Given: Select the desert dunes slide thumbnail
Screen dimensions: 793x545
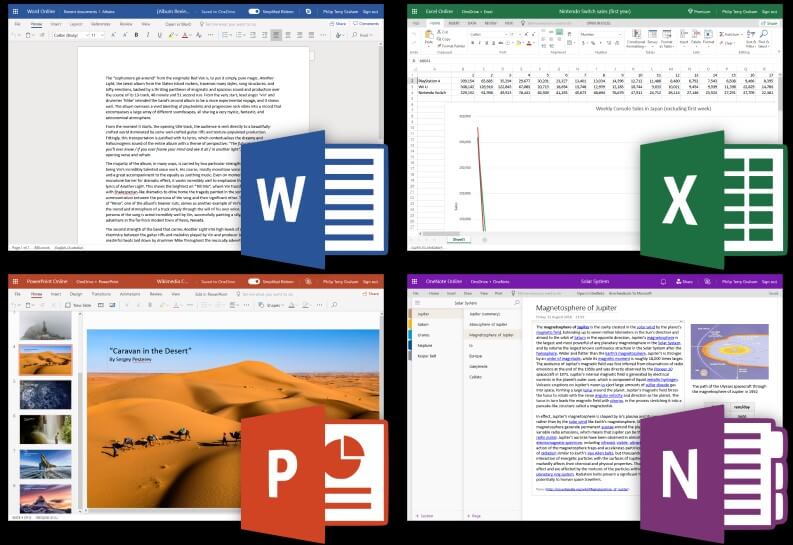Looking at the screenshot, I should point(46,360).
